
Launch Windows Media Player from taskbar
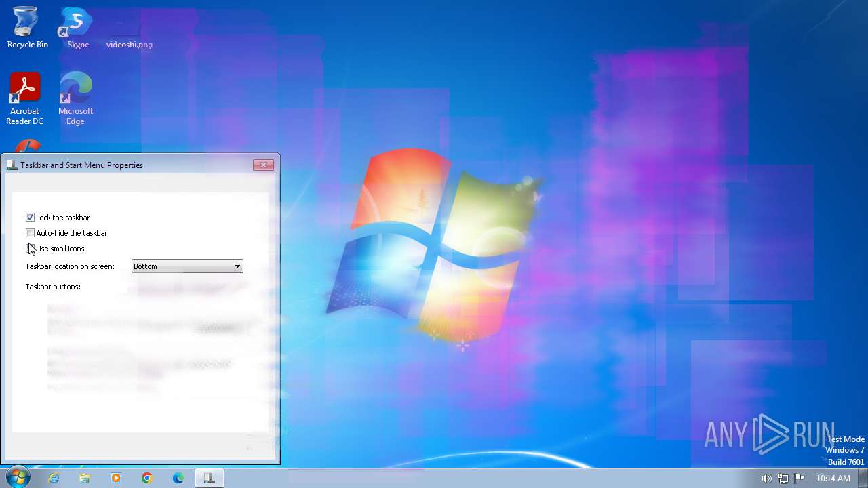[116, 478]
